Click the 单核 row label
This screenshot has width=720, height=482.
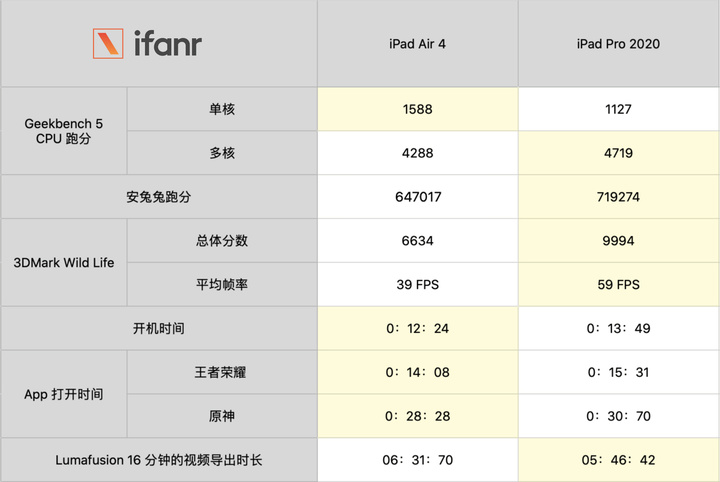tap(222, 109)
